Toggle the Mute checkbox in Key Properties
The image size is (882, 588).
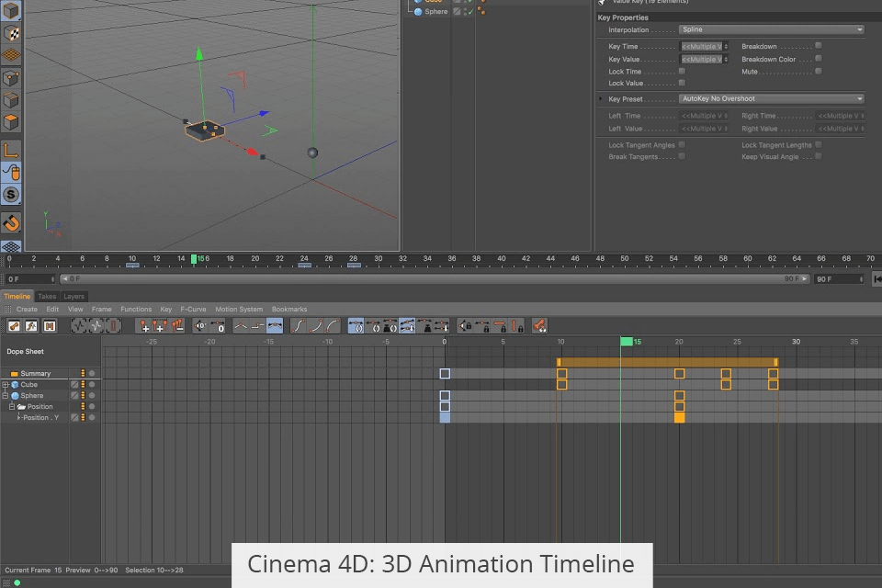coord(818,71)
